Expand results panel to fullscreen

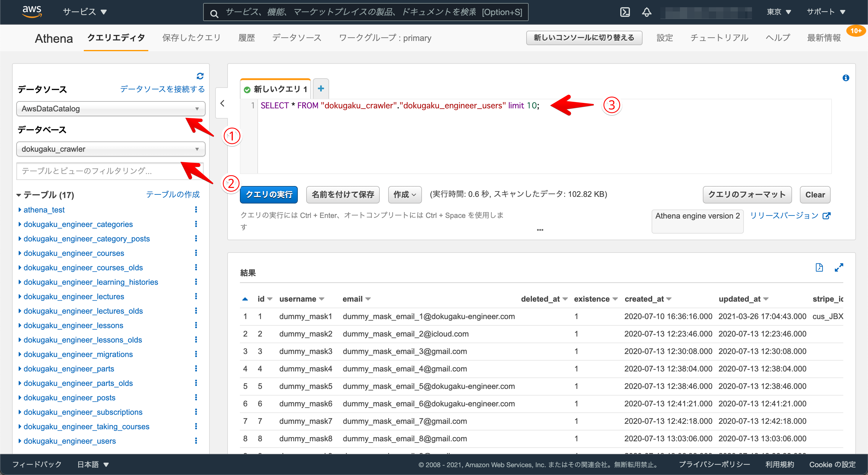pos(839,268)
